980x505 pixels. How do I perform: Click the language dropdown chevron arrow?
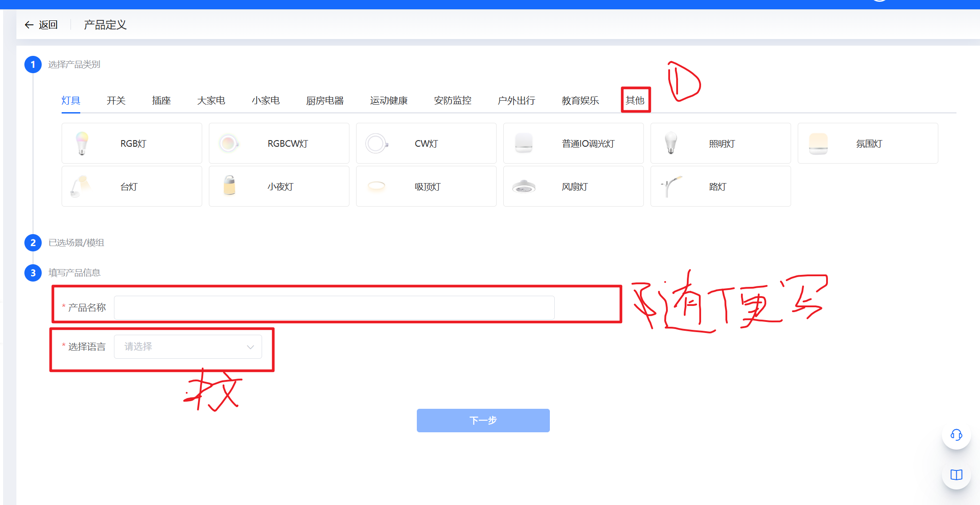pos(251,347)
